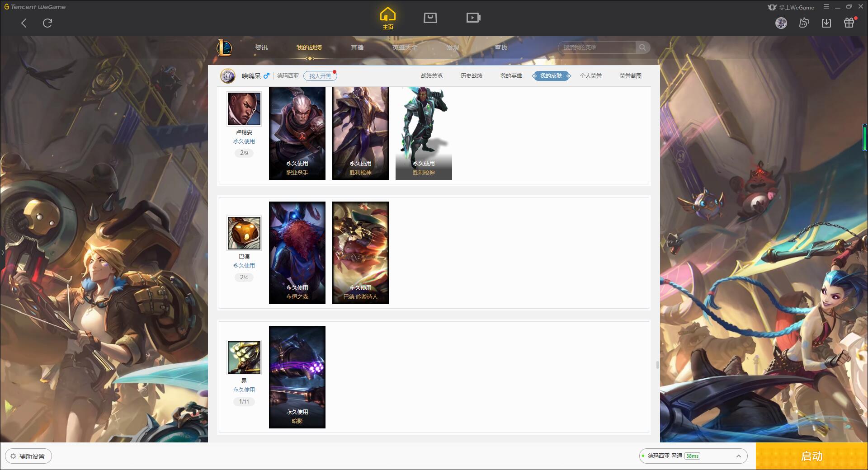Click the 2/4 skin count badge

click(x=244, y=277)
